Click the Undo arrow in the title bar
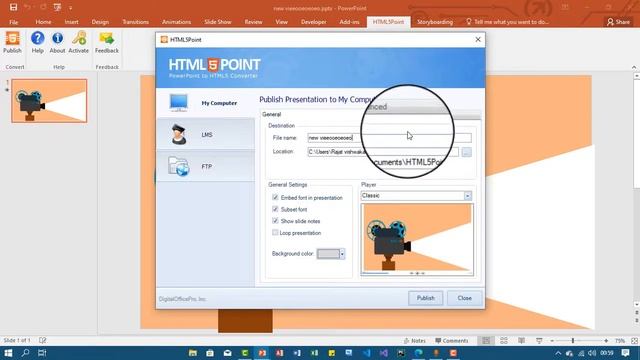This screenshot has height=360, width=640. point(27,7)
